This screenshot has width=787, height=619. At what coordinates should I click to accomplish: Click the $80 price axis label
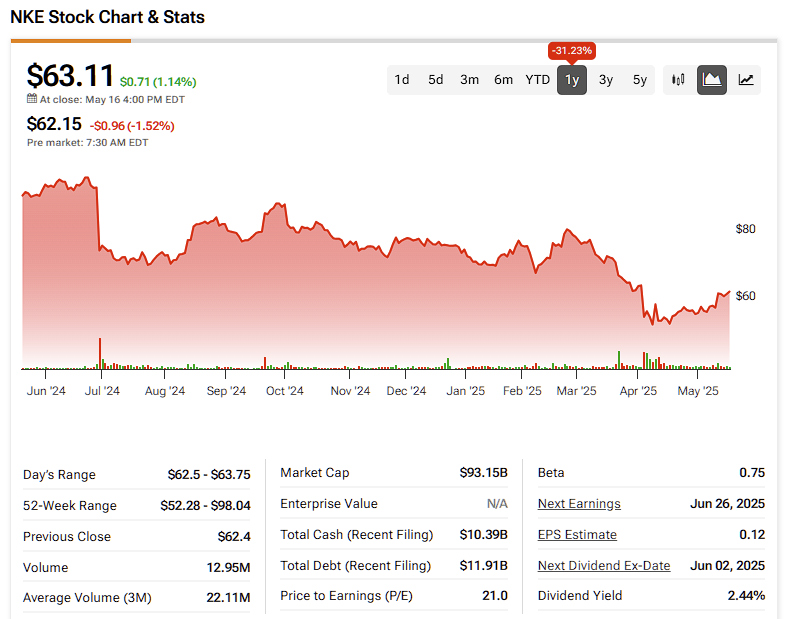tap(745, 229)
